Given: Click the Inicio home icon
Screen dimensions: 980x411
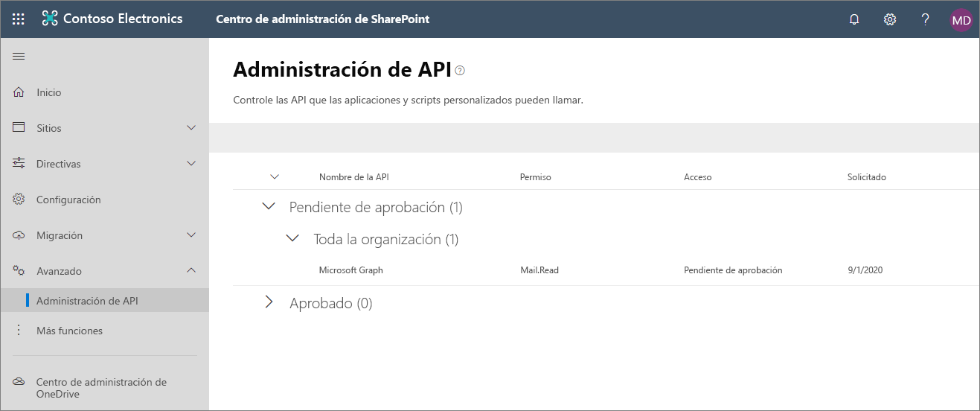Looking at the screenshot, I should pyautogui.click(x=19, y=92).
